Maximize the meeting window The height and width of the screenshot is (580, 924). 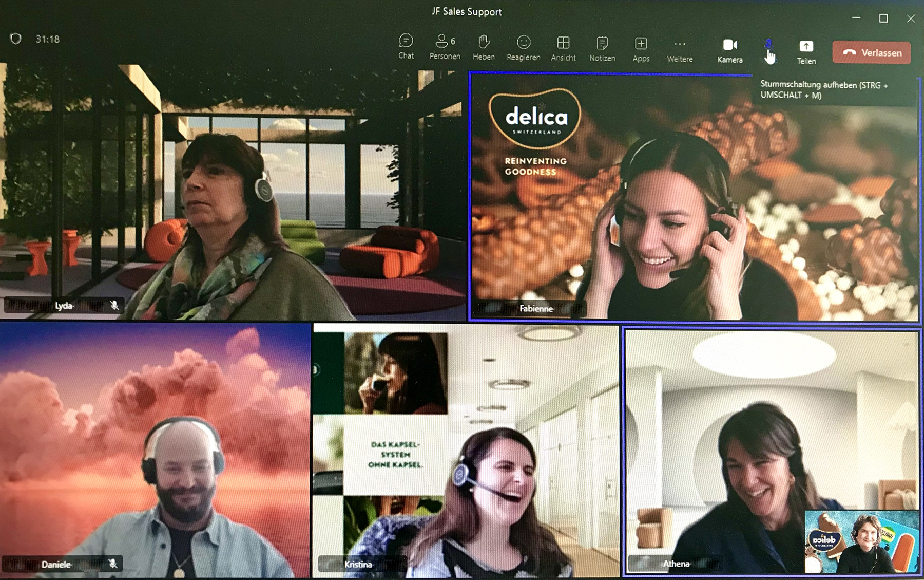pyautogui.click(x=883, y=18)
